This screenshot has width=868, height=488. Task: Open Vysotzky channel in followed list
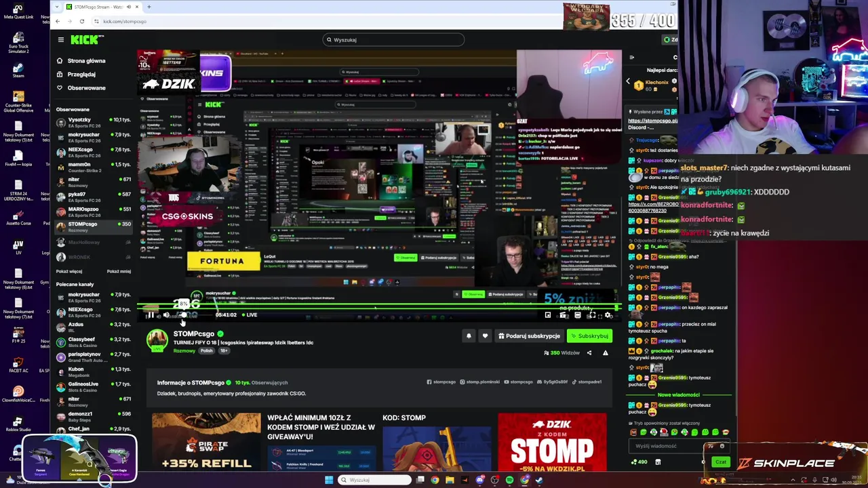tap(94, 123)
